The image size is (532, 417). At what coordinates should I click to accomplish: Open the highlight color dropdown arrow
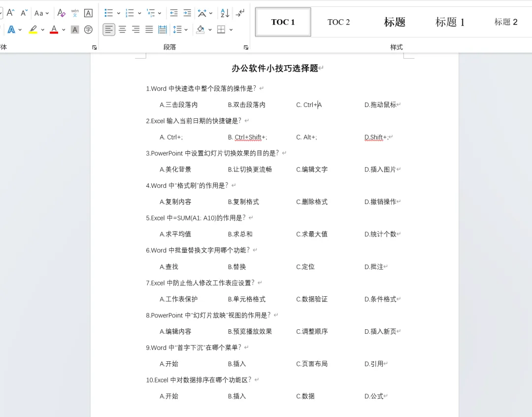tap(42, 30)
